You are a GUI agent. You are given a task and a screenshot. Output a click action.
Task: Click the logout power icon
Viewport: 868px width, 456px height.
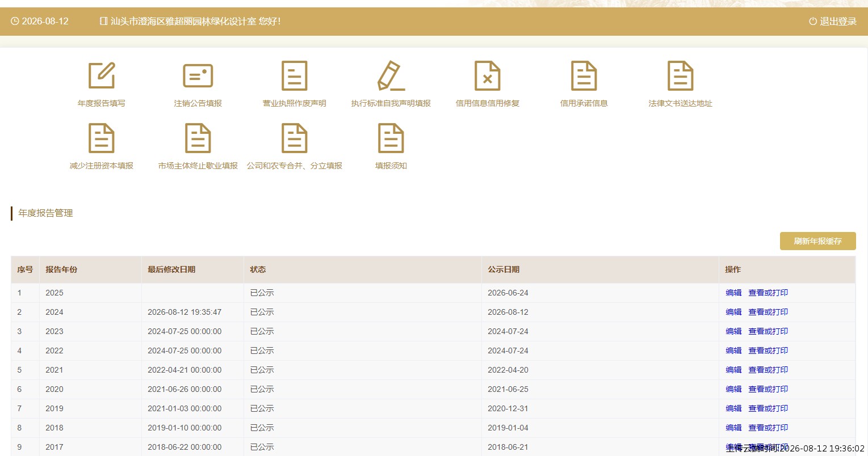813,21
